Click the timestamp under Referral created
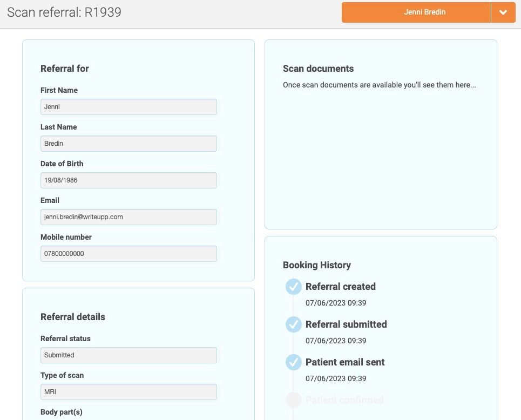Viewport: 521px width, 420px height. tap(336, 303)
